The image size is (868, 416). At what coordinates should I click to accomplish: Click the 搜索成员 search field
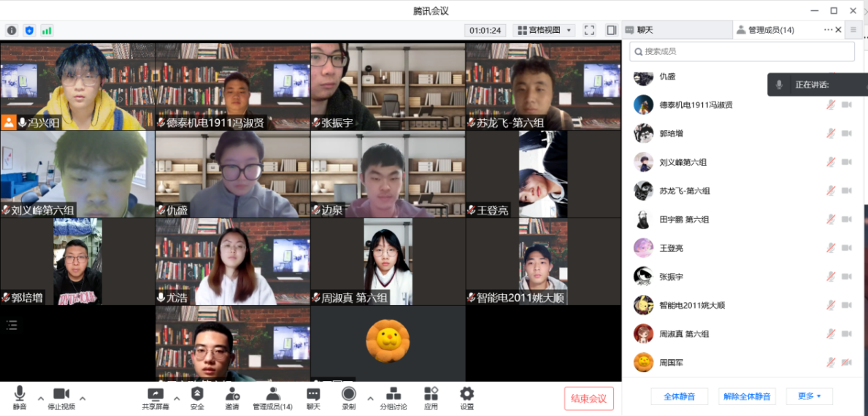click(x=742, y=51)
